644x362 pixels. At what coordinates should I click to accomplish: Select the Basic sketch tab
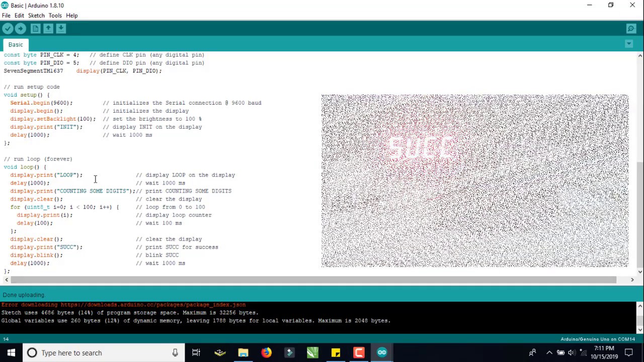(x=16, y=45)
